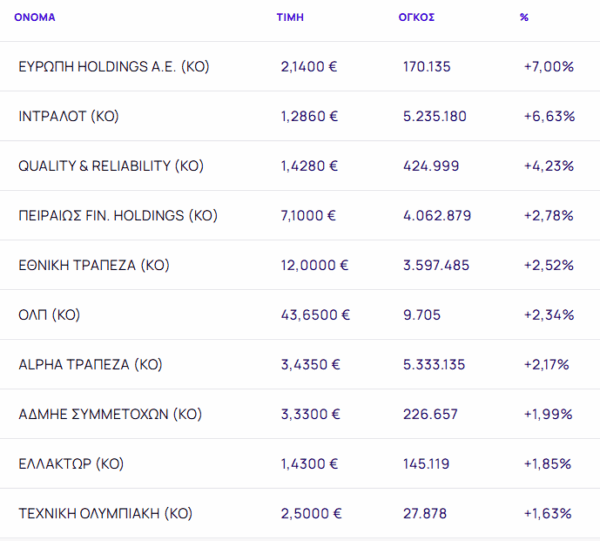Open the ΟΛΠ (ΚΟ) stock row
Image resolution: width=600 pixels, height=541 pixels.
[x=49, y=315]
